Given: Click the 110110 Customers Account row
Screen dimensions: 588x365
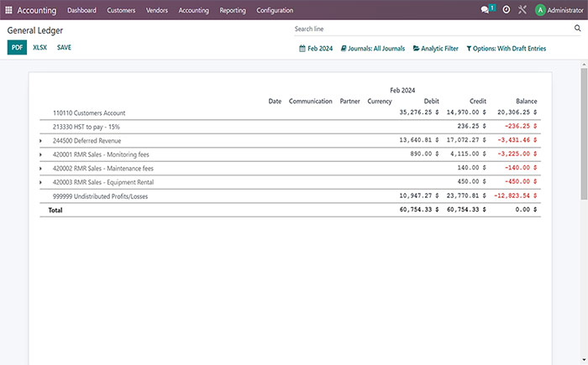Looking at the screenshot, I should [x=291, y=112].
